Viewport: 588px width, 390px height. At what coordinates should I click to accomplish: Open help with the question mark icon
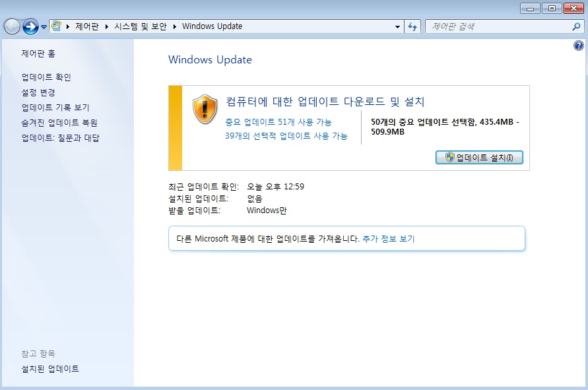coord(579,46)
